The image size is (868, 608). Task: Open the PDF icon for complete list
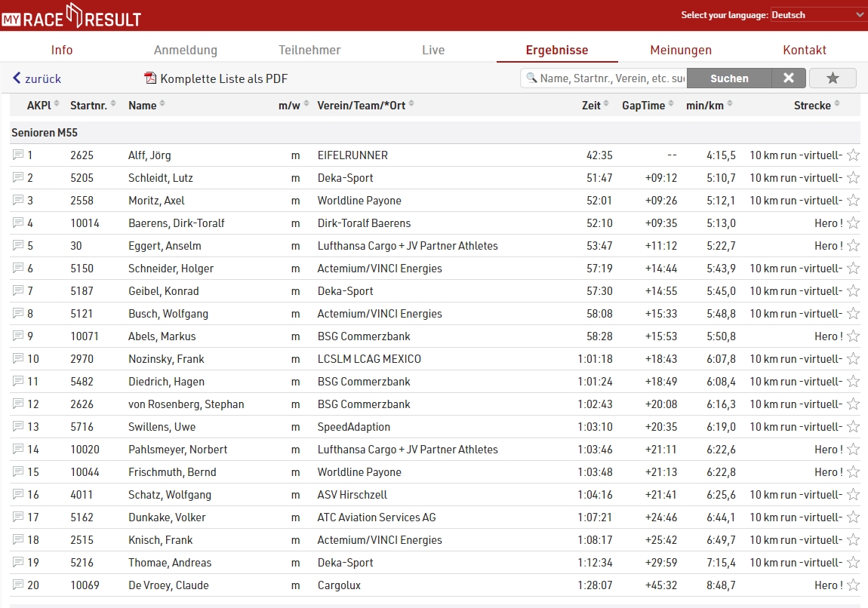150,78
